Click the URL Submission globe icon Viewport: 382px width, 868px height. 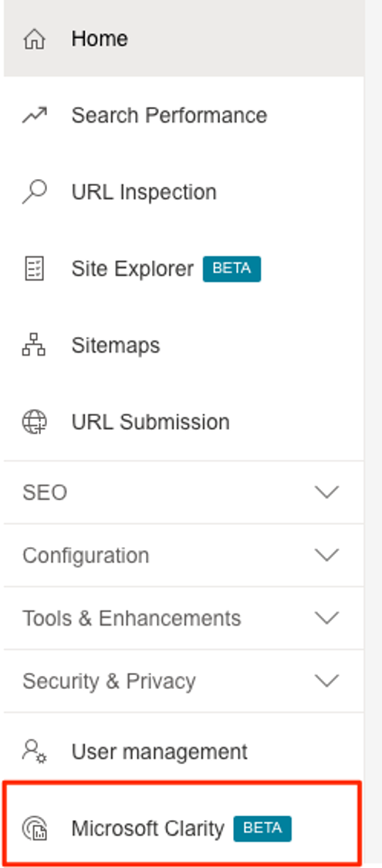point(34,422)
